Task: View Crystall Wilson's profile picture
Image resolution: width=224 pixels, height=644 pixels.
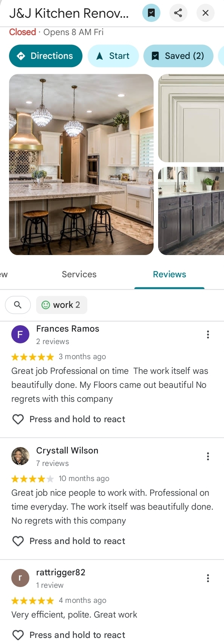Action: click(x=20, y=456)
